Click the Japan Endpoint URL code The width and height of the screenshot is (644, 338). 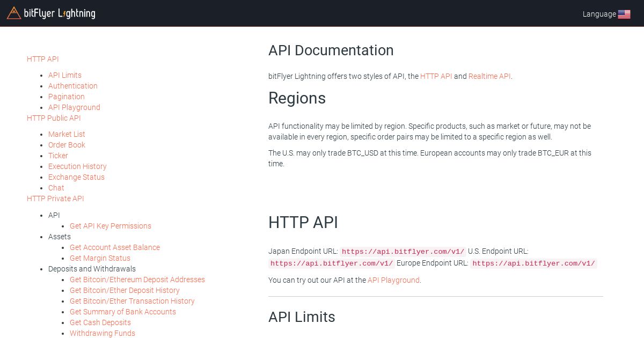click(x=403, y=251)
